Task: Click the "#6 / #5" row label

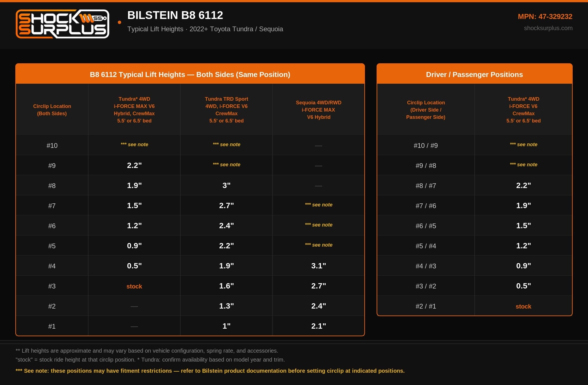Action: pyautogui.click(x=426, y=226)
